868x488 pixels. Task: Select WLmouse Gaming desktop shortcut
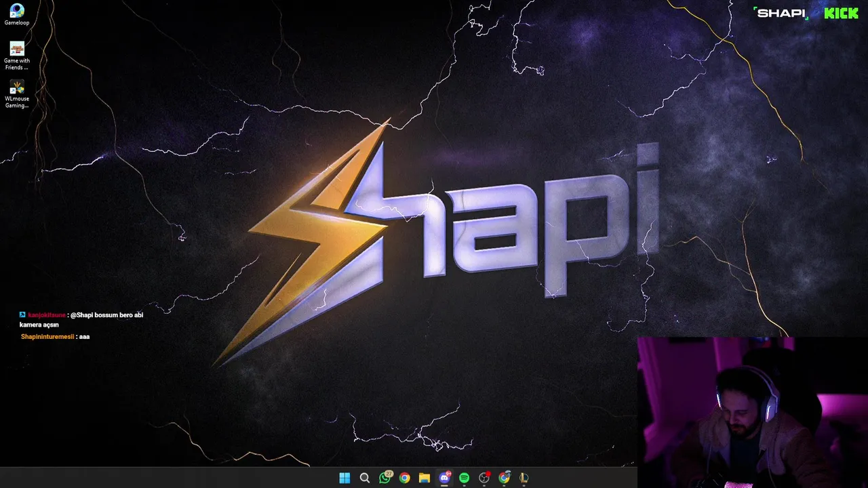click(17, 94)
